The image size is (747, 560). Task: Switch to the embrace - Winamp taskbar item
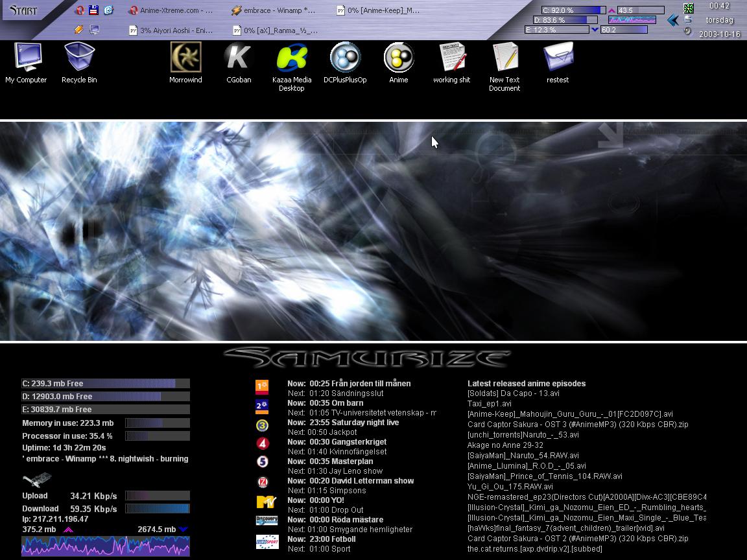click(274, 10)
